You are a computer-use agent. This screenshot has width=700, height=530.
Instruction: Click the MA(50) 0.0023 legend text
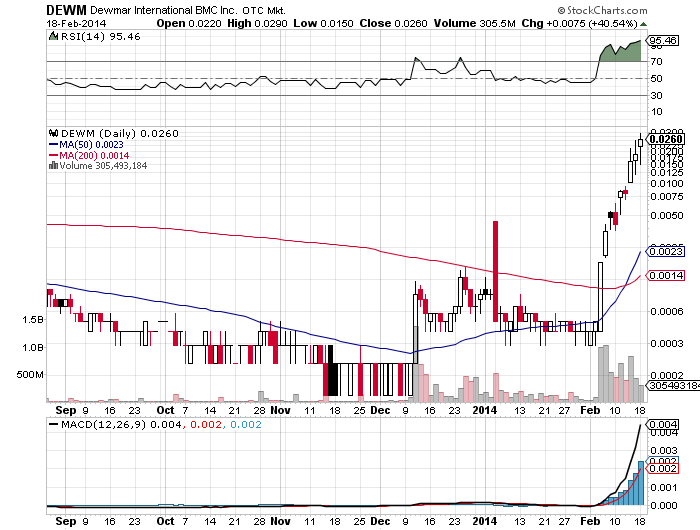(91, 145)
